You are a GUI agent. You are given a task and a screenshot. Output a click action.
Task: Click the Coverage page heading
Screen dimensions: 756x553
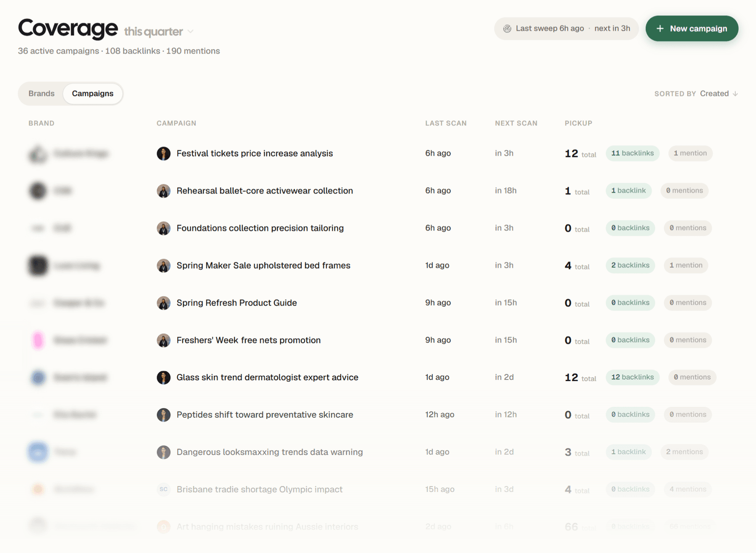click(x=68, y=29)
